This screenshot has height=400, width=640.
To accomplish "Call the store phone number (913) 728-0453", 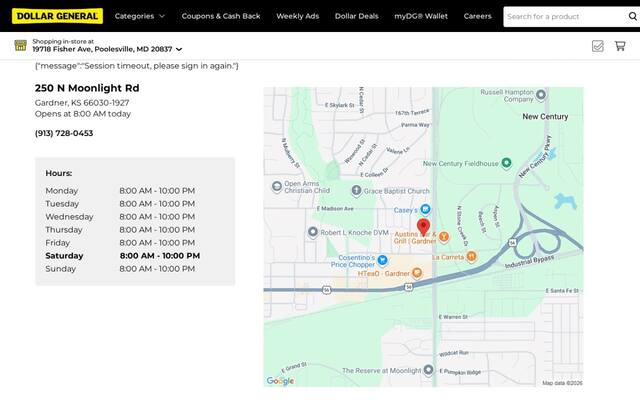I will point(64,133).
